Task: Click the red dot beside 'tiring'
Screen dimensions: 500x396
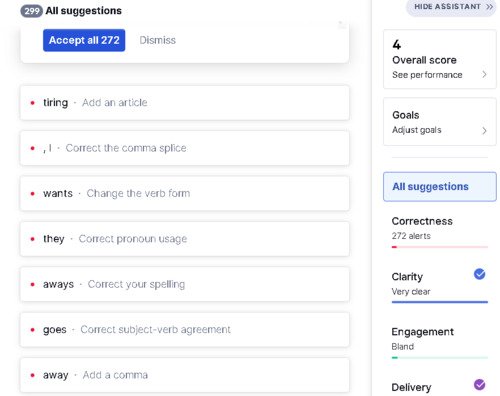Action: pyautogui.click(x=32, y=103)
